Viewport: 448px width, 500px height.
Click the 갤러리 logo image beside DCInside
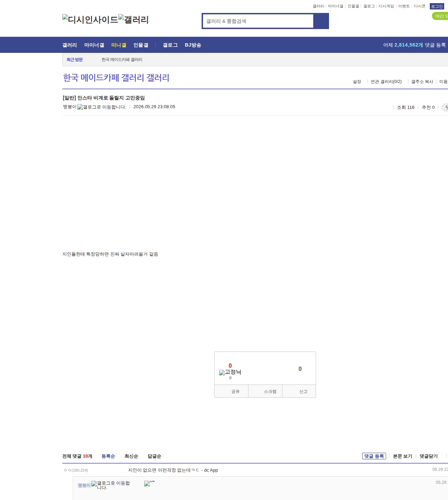(134, 19)
